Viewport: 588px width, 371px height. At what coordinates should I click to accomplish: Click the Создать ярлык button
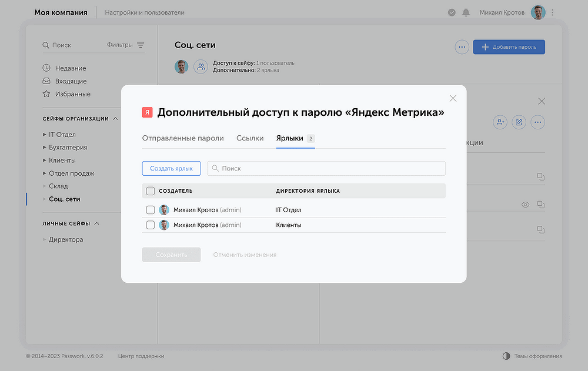171,169
